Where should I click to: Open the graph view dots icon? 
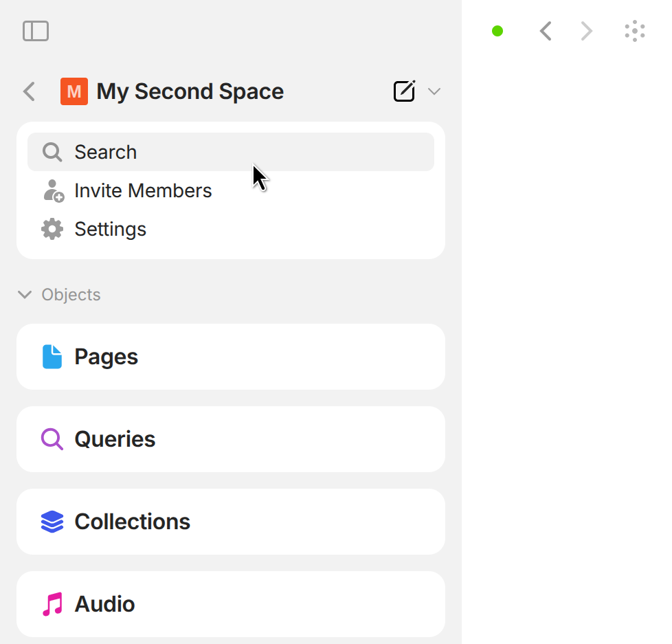(x=635, y=31)
